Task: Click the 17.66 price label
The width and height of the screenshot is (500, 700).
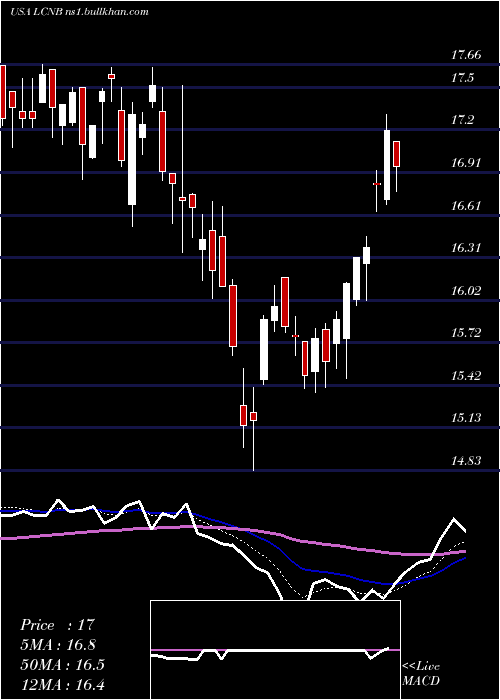Action: 466,55
